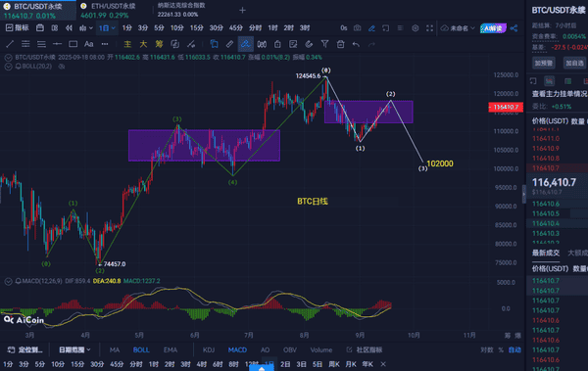This screenshot has height=371, width=588.
Task: Toggle BOLL indicator visibility eye
Action: pyautogui.click(x=62, y=67)
